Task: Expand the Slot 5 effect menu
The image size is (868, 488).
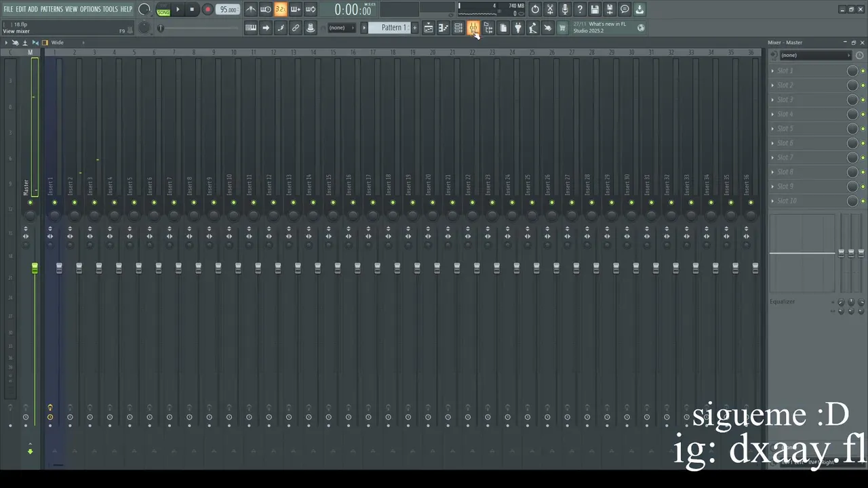Action: tap(772, 129)
